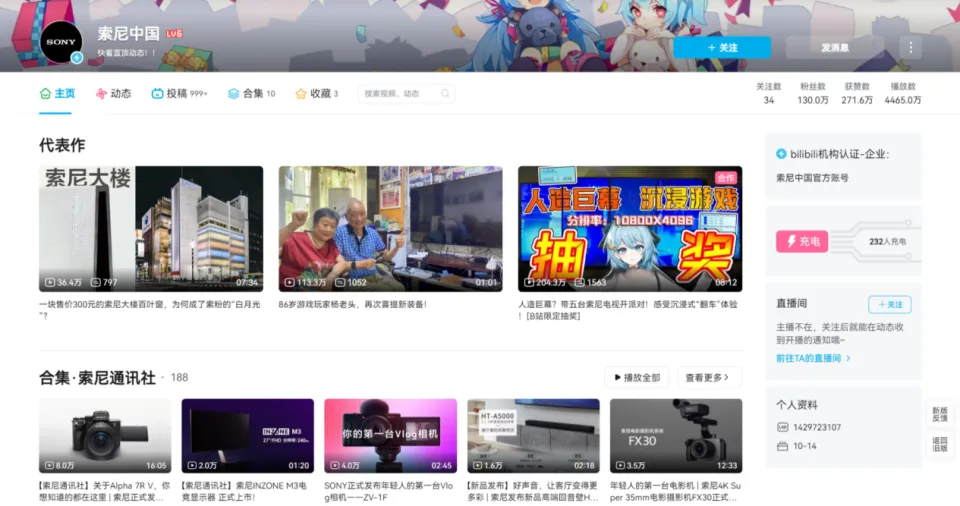Click the 快看置顶动态 signature text
The width and height of the screenshot is (960, 506).
(126, 53)
